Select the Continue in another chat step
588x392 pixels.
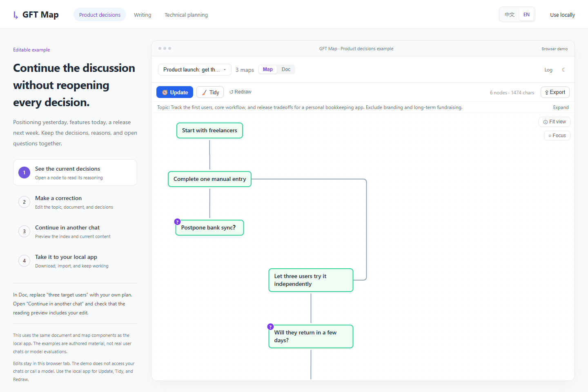click(75, 232)
